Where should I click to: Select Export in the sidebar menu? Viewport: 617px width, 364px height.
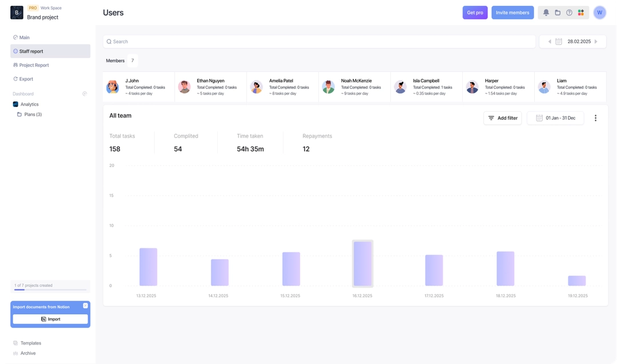(26, 79)
